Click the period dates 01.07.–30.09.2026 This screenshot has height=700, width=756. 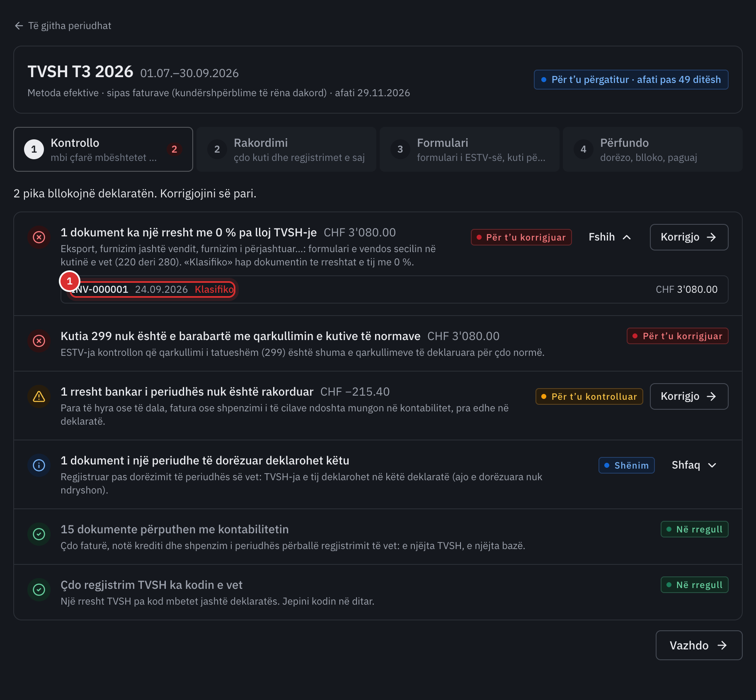coord(189,73)
